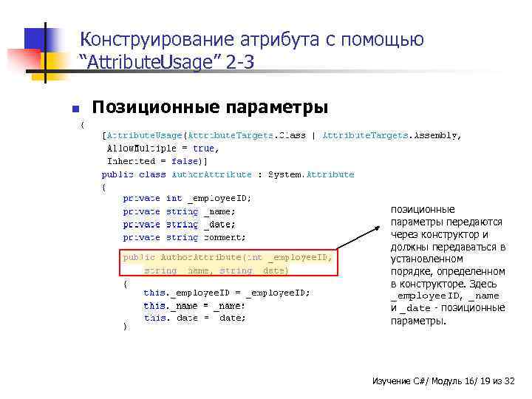Click the annotation line 'через конструктор и'
This screenshot has height=399, width=532.
[x=440, y=234]
